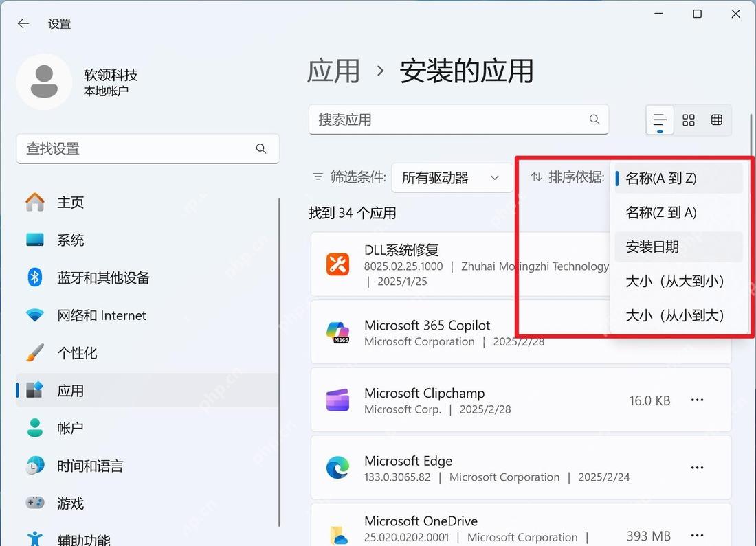Image resolution: width=756 pixels, height=546 pixels.
Task: Open 个性化 settings
Action: (147, 353)
